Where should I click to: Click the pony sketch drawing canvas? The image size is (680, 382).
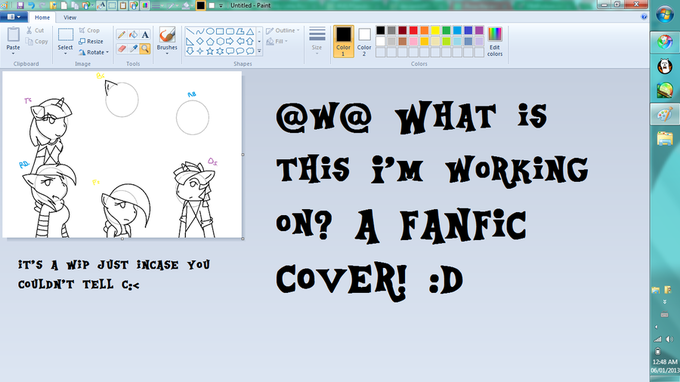[122, 154]
